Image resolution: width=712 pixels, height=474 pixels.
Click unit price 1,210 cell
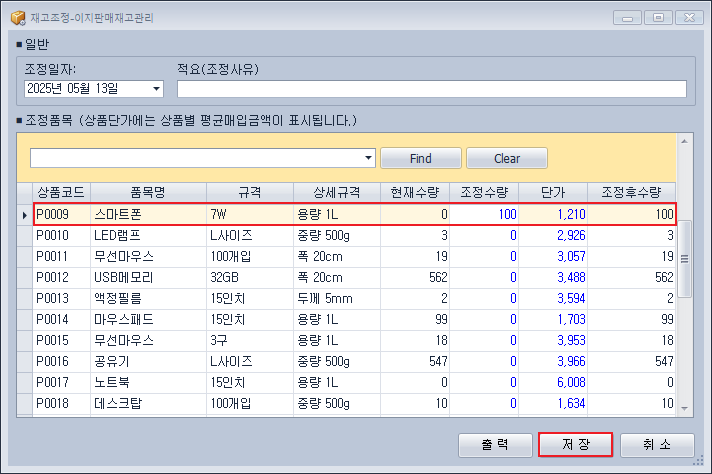(x=553, y=214)
